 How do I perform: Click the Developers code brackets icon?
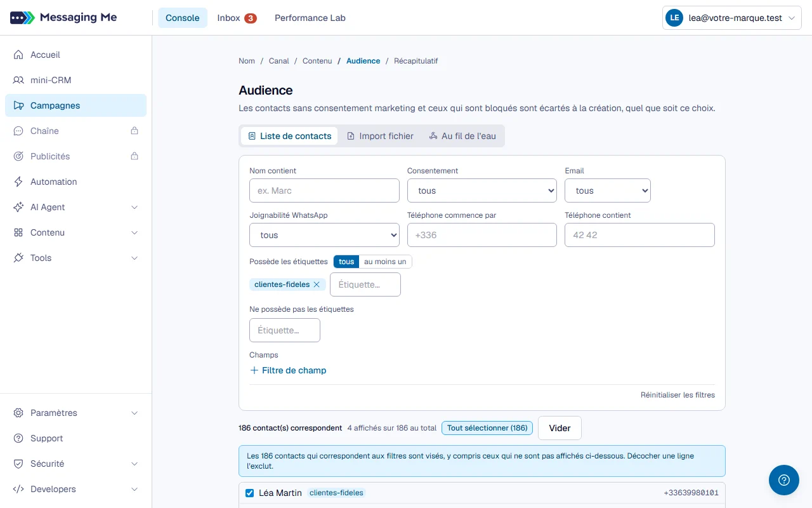[x=18, y=489]
